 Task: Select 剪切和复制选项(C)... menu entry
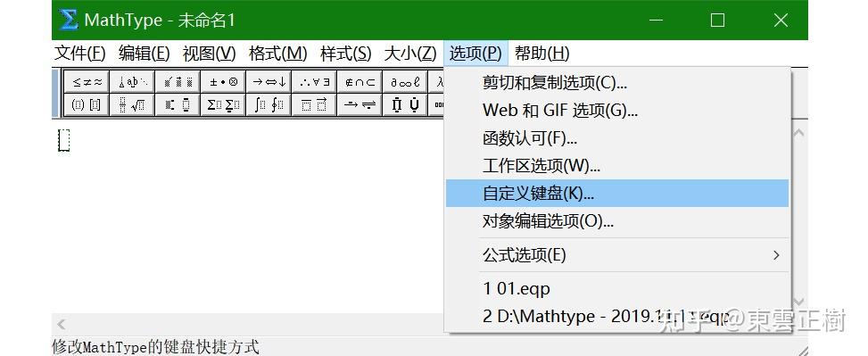click(x=617, y=82)
